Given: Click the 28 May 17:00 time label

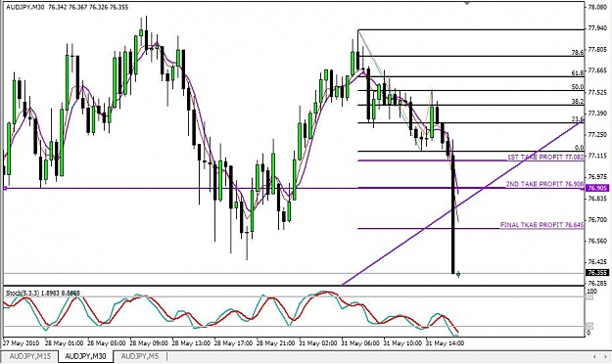Looking at the screenshot, I should [x=233, y=343].
